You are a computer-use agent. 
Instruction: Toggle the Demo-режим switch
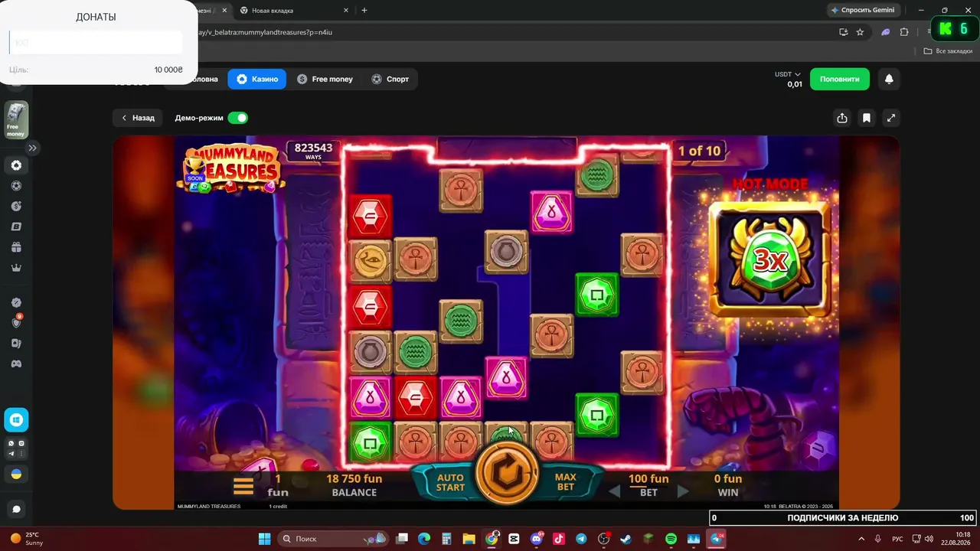tap(238, 118)
